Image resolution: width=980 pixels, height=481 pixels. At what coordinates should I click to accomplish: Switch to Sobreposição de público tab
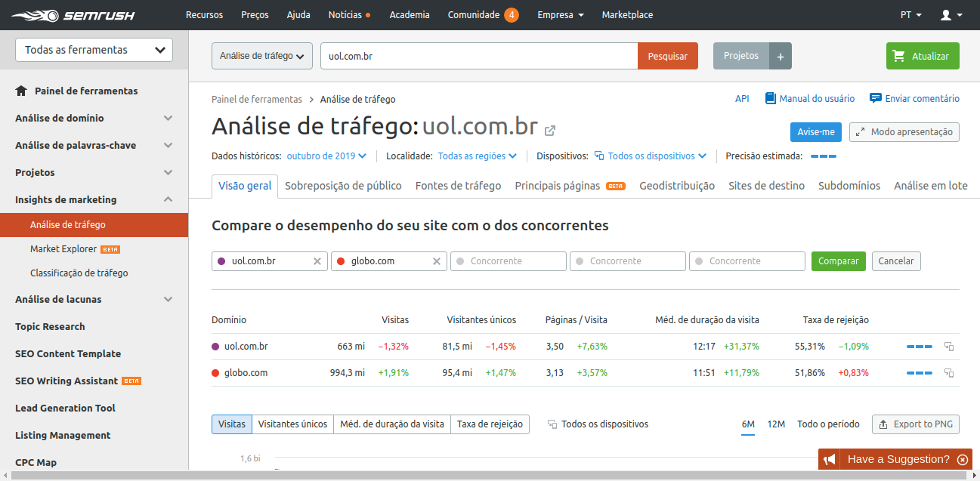[x=343, y=186]
